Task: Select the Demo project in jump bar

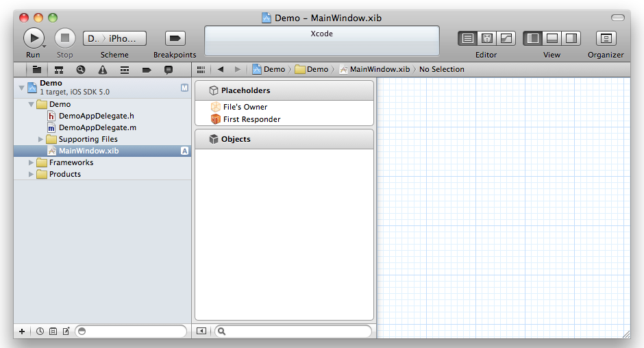Action: click(269, 69)
